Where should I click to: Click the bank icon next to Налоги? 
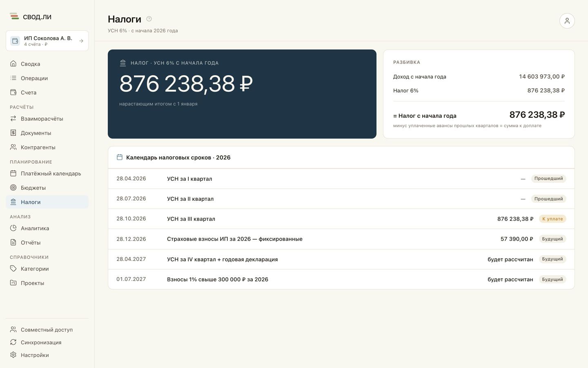[13, 202]
